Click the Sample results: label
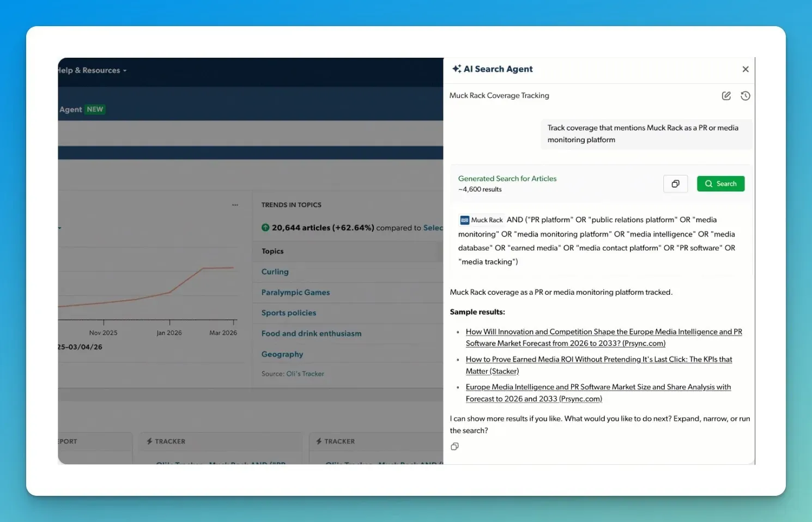This screenshot has width=812, height=522. pos(477,312)
